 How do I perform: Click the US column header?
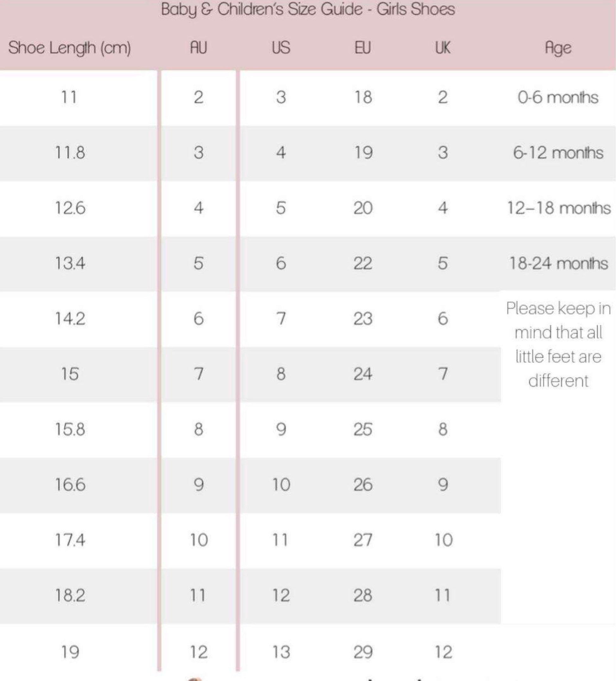coord(281,48)
